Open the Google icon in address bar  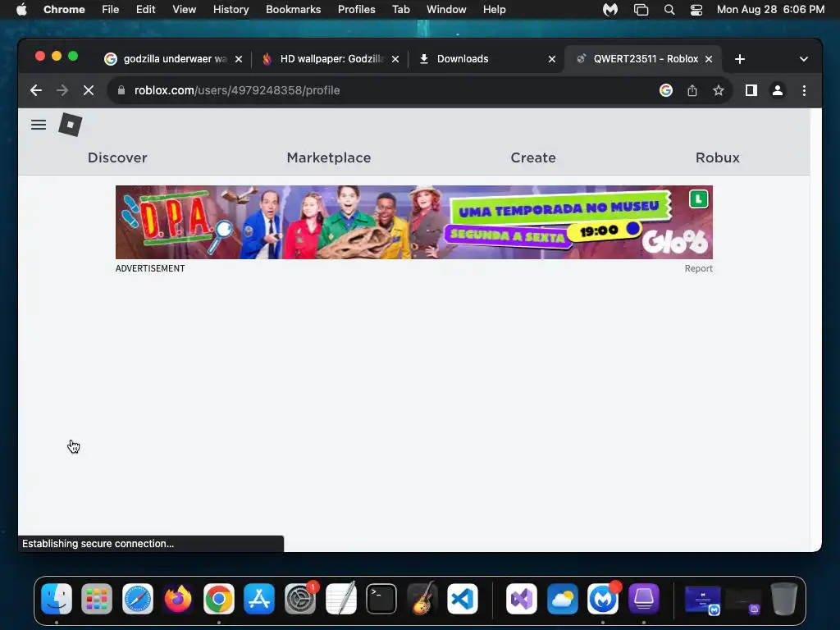666,90
